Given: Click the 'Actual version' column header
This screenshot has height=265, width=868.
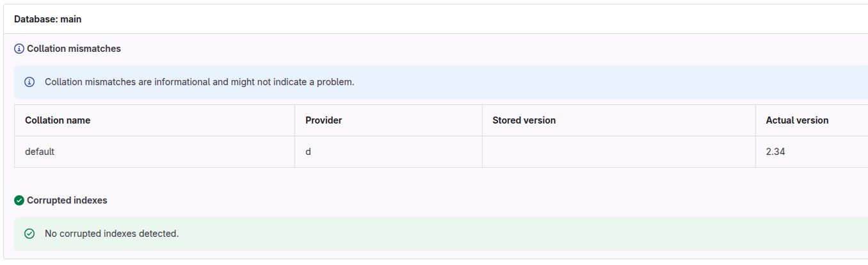Looking at the screenshot, I should [797, 120].
